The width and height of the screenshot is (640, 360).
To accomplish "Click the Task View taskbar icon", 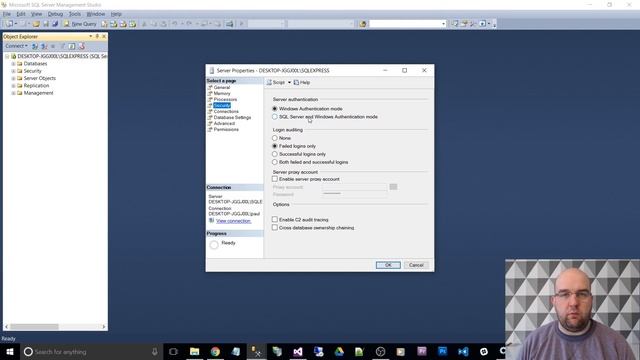I will (x=173, y=351).
